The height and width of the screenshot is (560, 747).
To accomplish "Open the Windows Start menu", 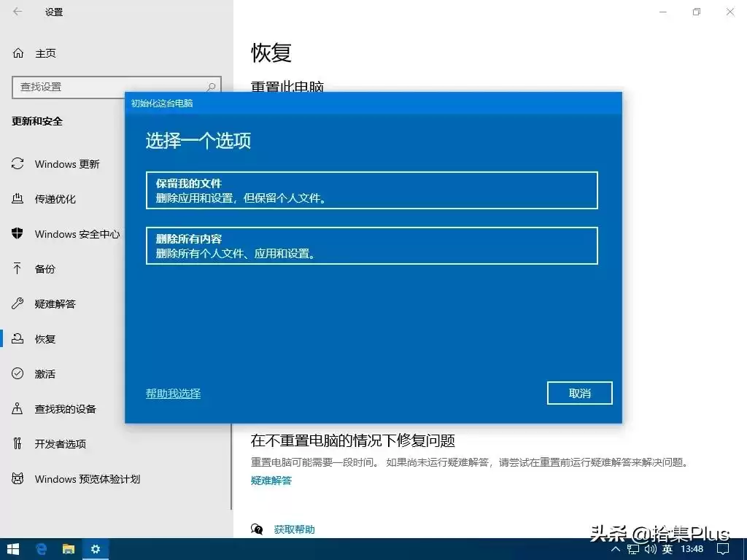I will [x=13, y=550].
